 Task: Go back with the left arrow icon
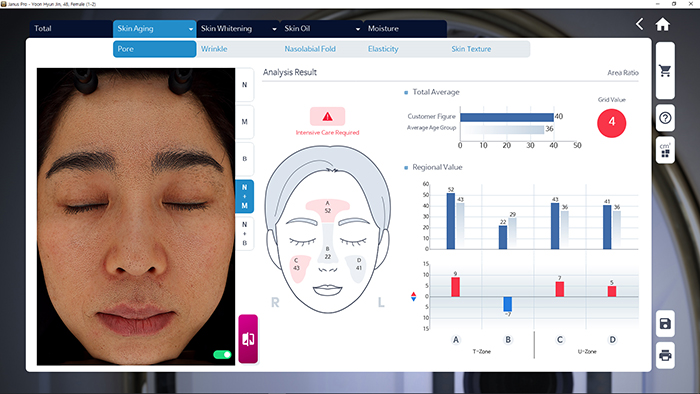pos(640,24)
